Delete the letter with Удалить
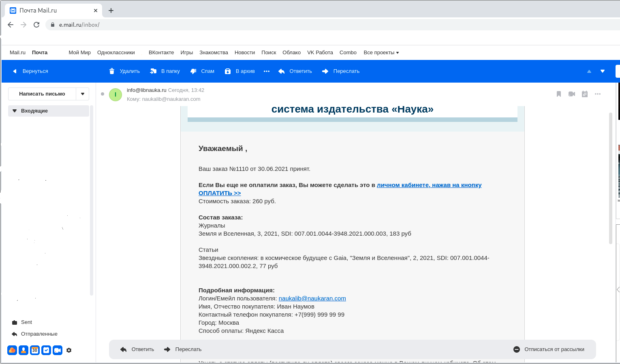Screen dimensions: 620x364 tap(124, 71)
